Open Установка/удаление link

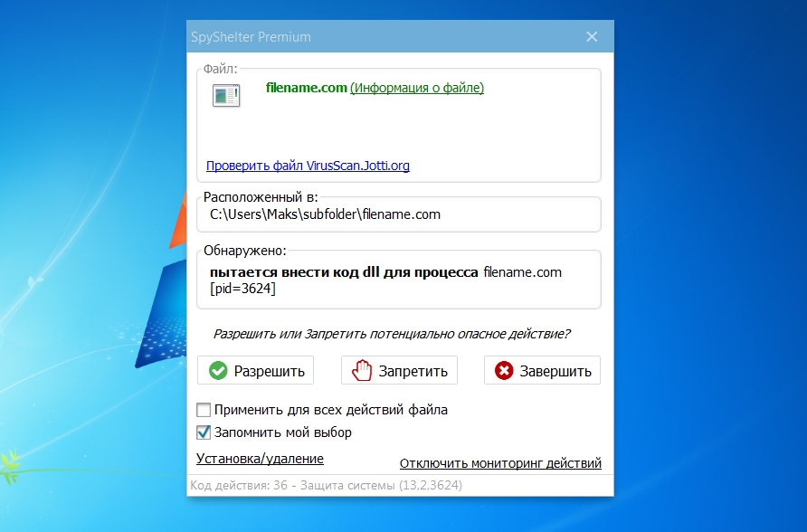[x=260, y=459]
